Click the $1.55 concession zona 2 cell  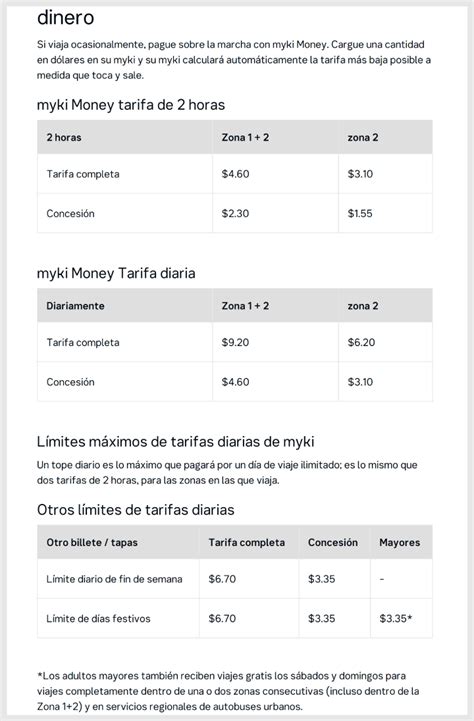(x=360, y=213)
